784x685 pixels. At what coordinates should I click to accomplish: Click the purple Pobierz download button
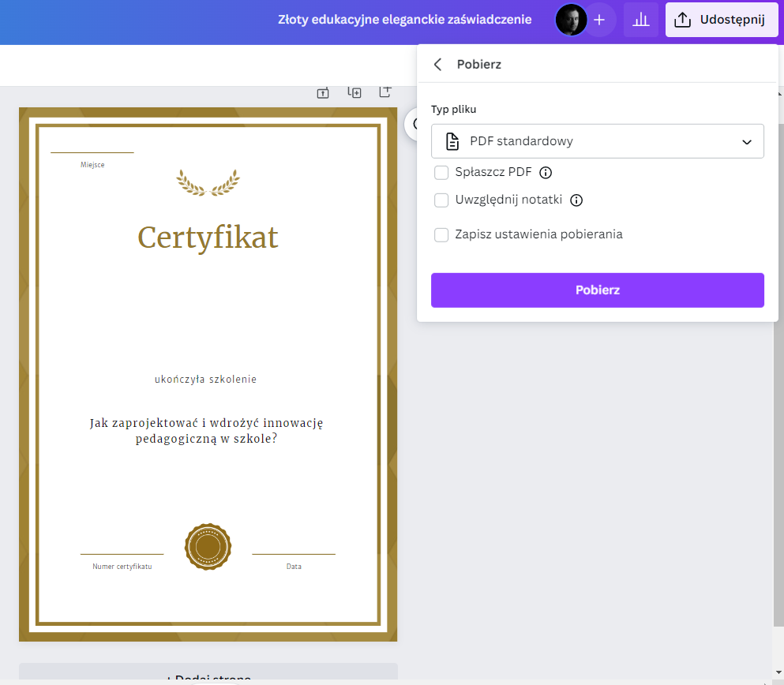598,290
